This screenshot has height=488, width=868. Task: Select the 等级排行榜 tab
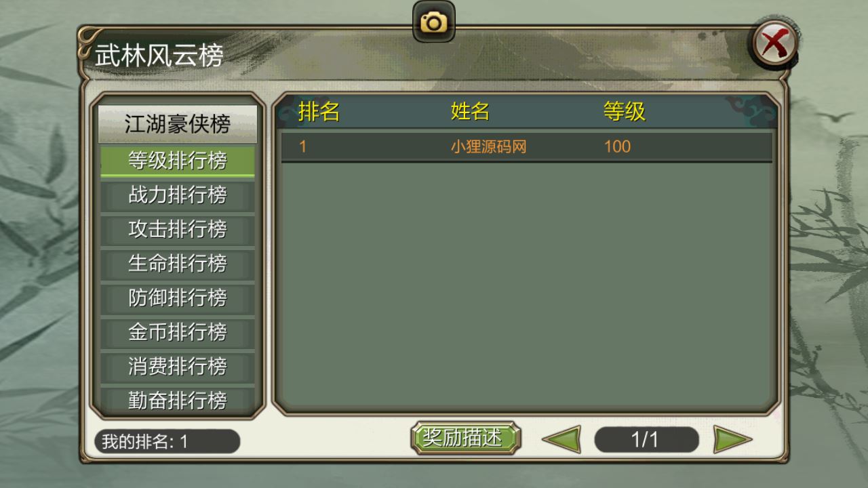178,161
